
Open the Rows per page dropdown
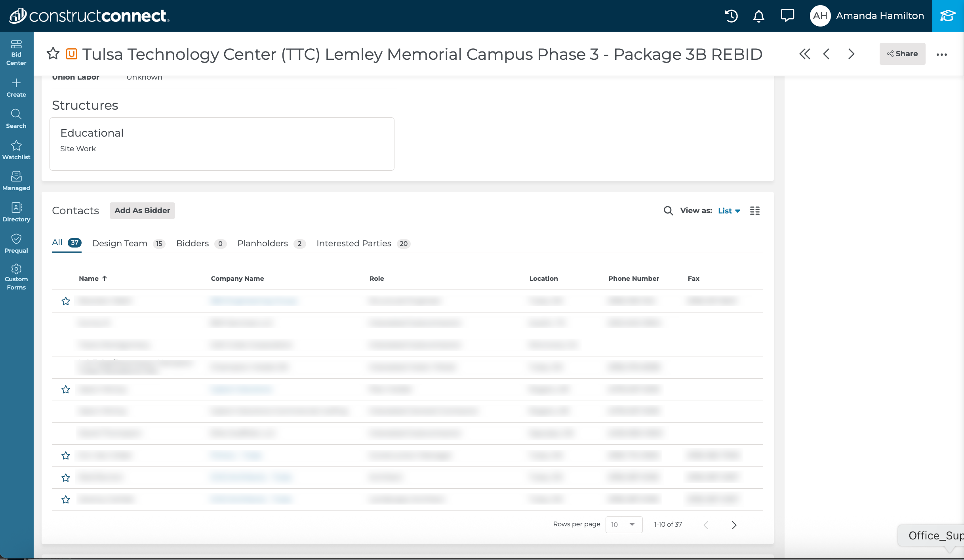pos(624,525)
